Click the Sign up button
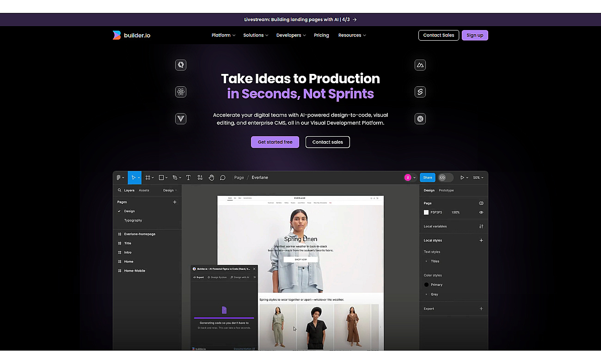601x364 pixels. pos(475,35)
